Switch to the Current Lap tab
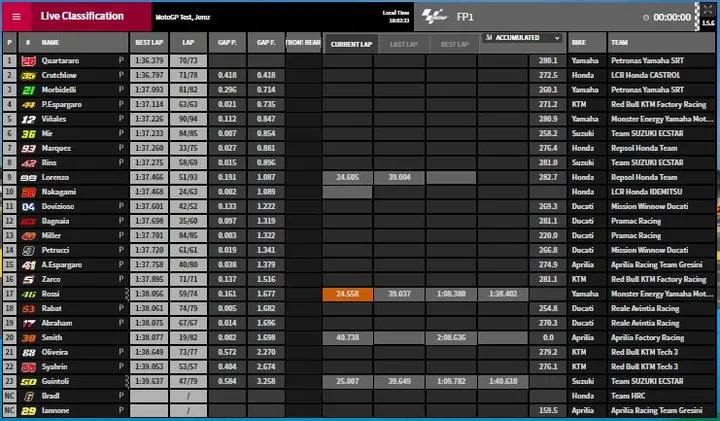 [x=351, y=45]
